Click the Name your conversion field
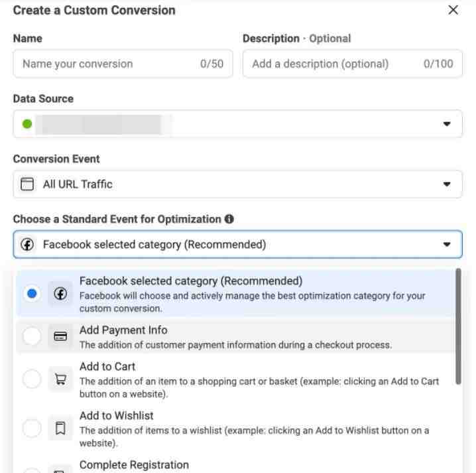Image resolution: width=476 pixels, height=473 pixels. tap(123, 64)
